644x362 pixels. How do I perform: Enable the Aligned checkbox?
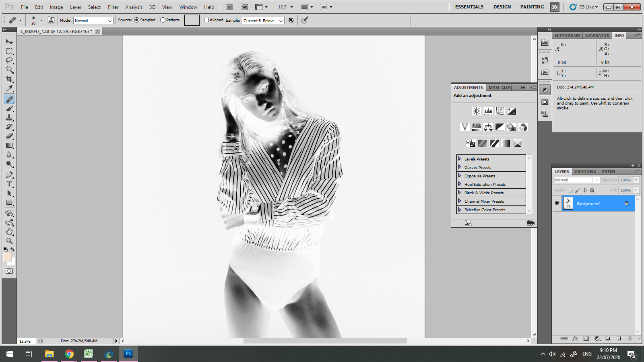click(206, 20)
